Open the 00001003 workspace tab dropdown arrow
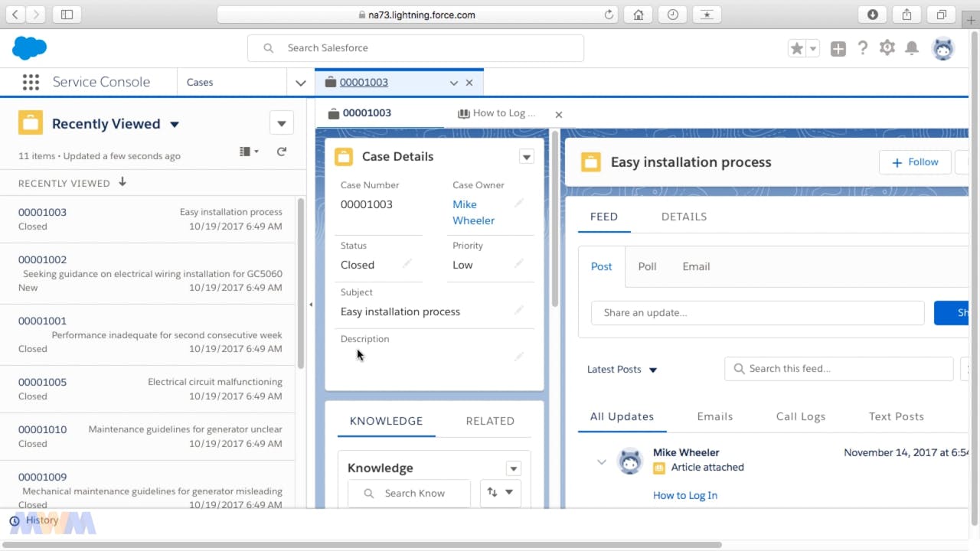The image size is (980, 551). 454,83
